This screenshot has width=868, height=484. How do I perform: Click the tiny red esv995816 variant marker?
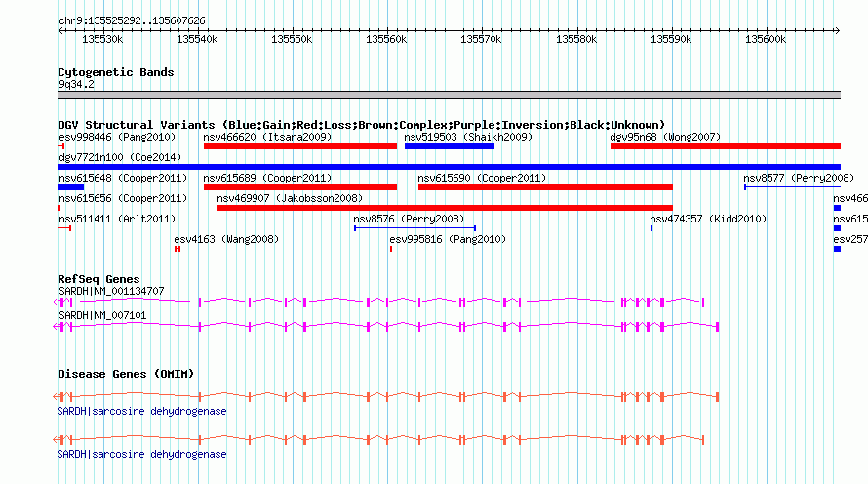pos(391,249)
